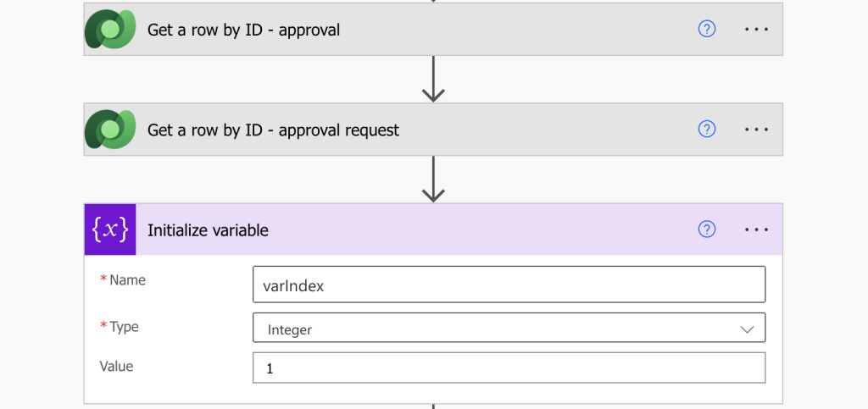Click the arrow above Initialize variable
Screen dimensions: 868x409
point(433,179)
